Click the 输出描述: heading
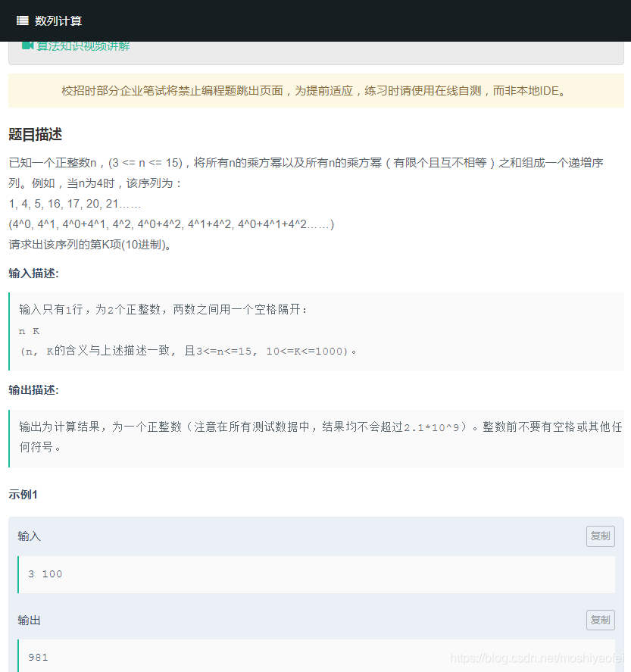 [33, 390]
